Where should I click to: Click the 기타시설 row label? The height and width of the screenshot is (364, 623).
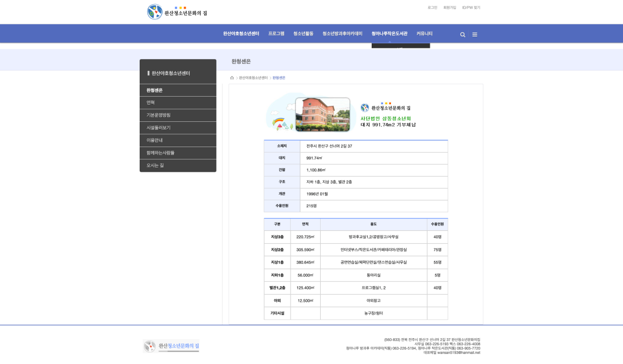point(277,313)
